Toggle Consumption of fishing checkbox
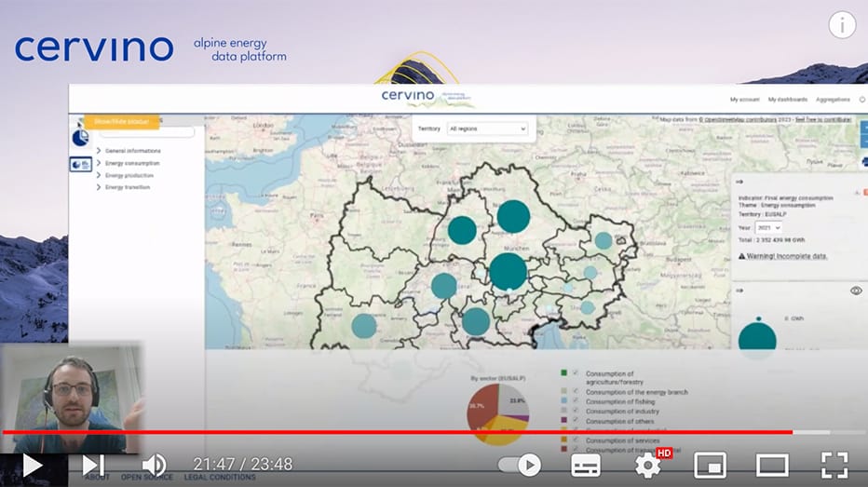Image resolution: width=868 pixels, height=487 pixels. (576, 400)
